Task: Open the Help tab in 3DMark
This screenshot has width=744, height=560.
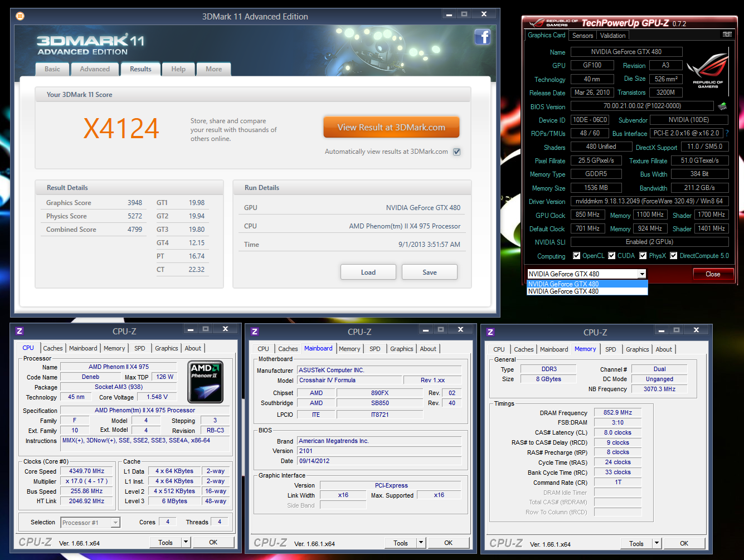Action: [x=178, y=69]
